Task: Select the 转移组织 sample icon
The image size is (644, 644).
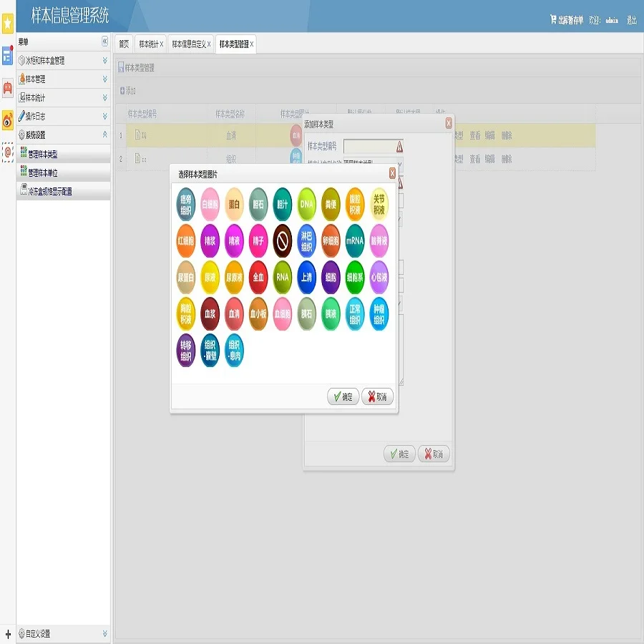Action: point(185,351)
